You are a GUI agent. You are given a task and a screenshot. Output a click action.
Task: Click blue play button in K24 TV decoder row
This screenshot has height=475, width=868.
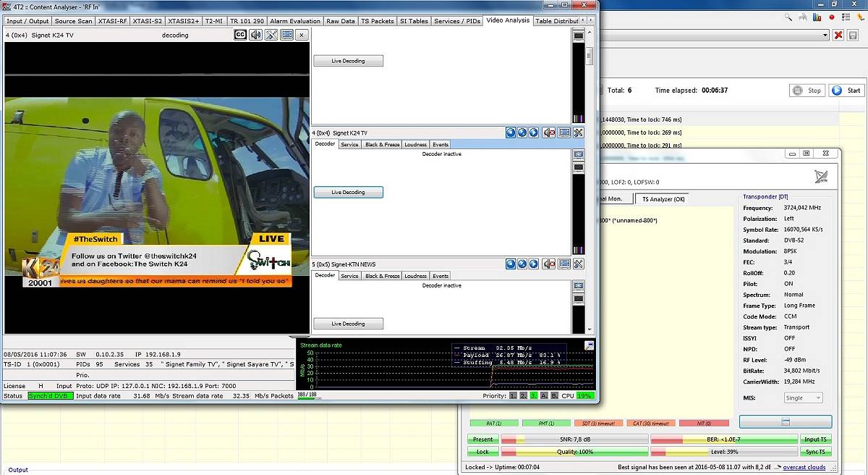point(534,133)
